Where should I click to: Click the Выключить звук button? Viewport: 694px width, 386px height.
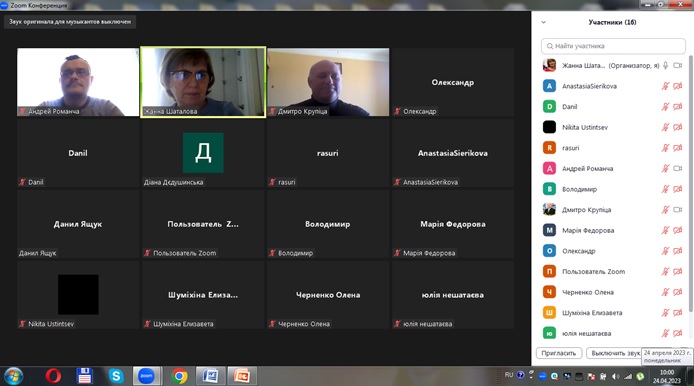click(615, 353)
